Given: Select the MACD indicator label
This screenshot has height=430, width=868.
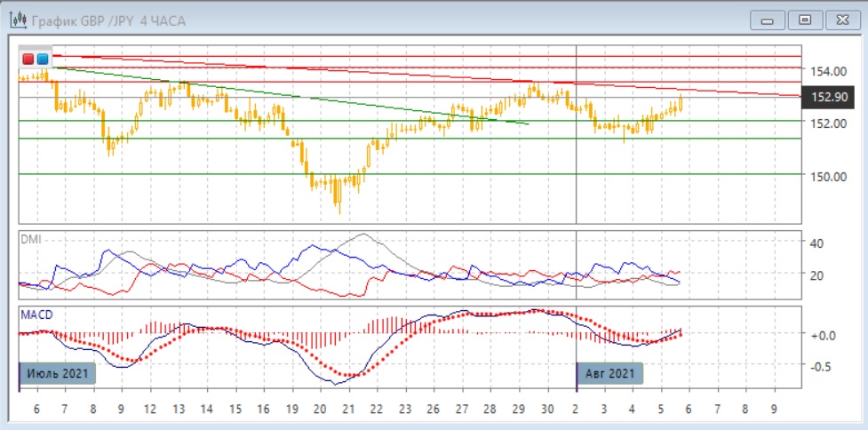Looking at the screenshot, I should click(x=36, y=315).
